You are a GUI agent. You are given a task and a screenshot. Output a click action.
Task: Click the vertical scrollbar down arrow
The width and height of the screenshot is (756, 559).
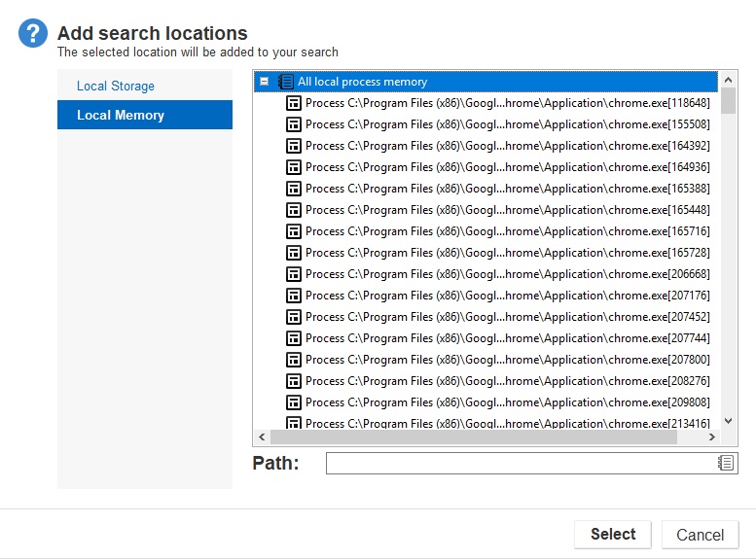tap(729, 422)
